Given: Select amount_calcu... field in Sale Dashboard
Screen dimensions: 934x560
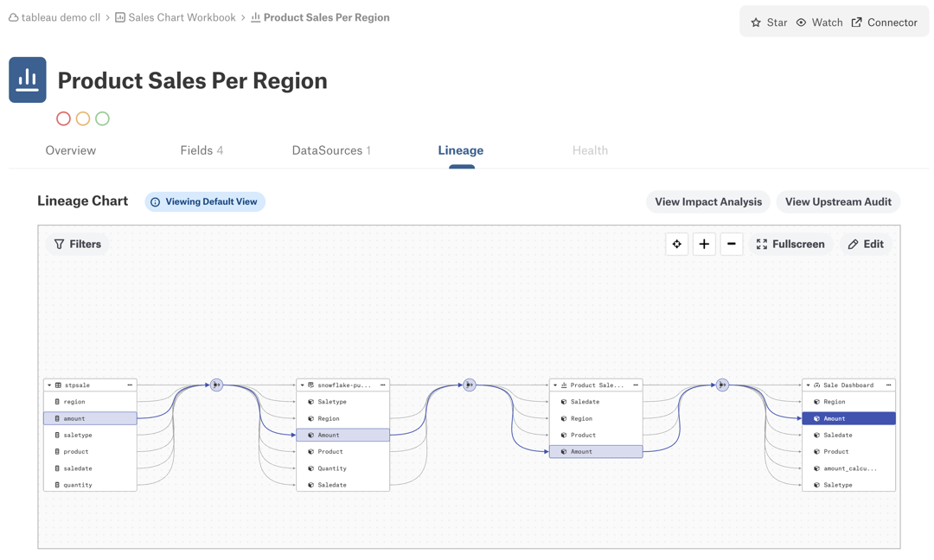Looking at the screenshot, I should 849,468.
